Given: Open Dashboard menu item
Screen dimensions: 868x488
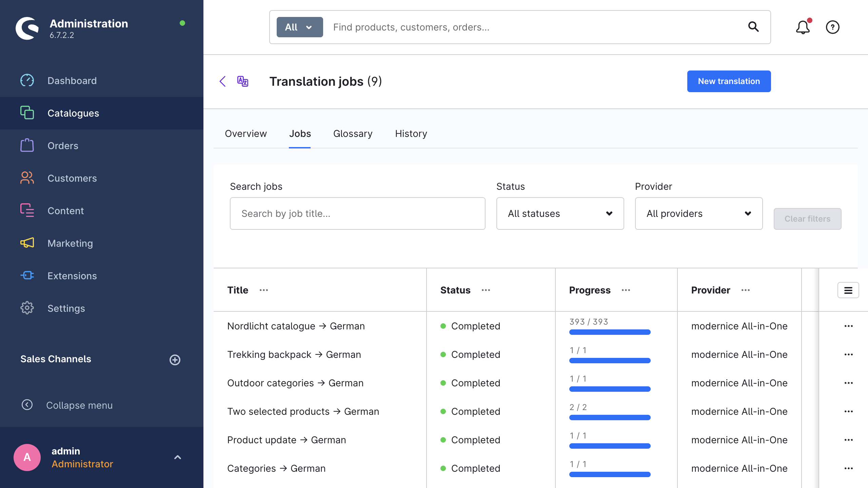Looking at the screenshot, I should (x=102, y=81).
